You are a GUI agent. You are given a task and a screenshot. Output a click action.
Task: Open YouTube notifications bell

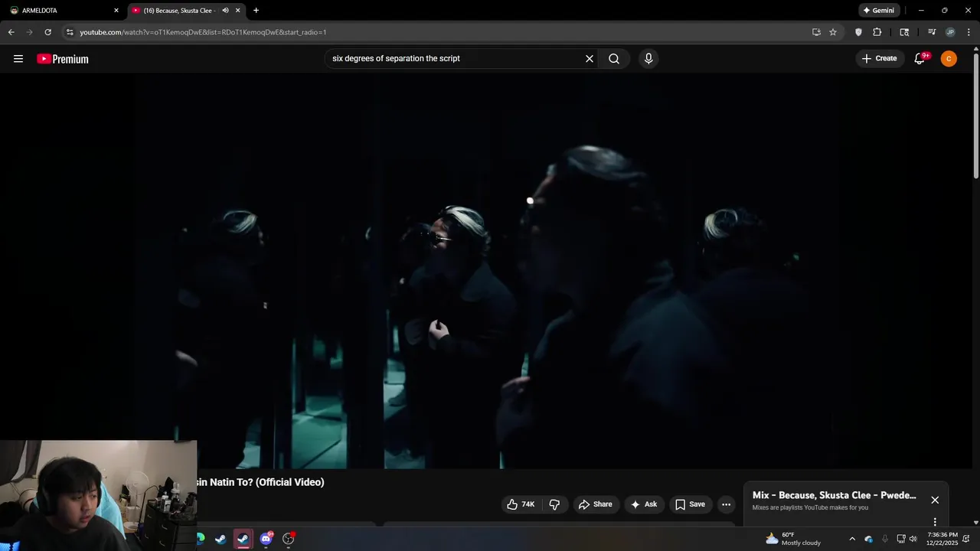tap(920, 59)
